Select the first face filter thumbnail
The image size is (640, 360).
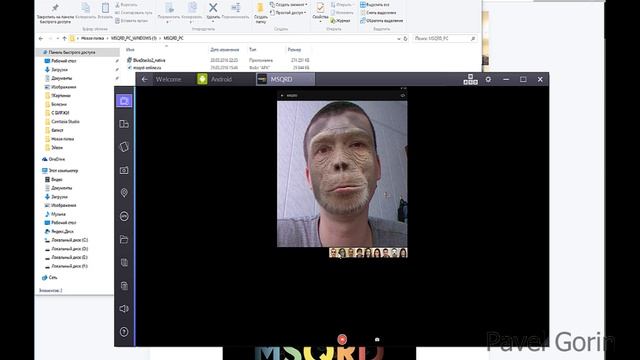click(333, 253)
